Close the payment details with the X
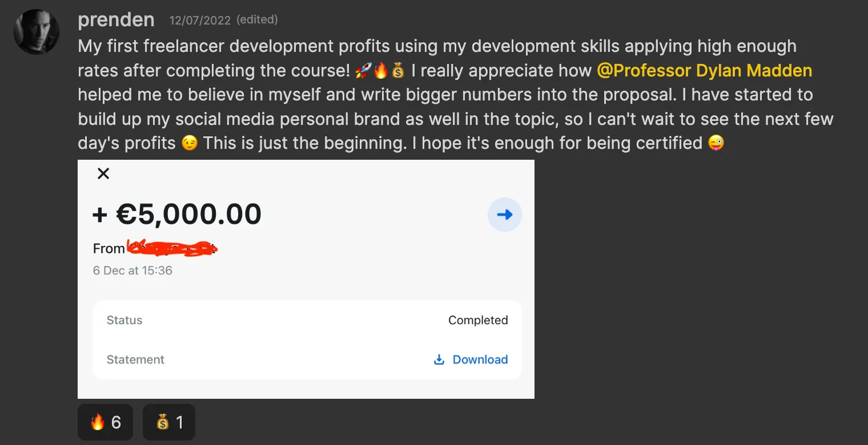Screen dimensions: 868x445 (x=103, y=173)
